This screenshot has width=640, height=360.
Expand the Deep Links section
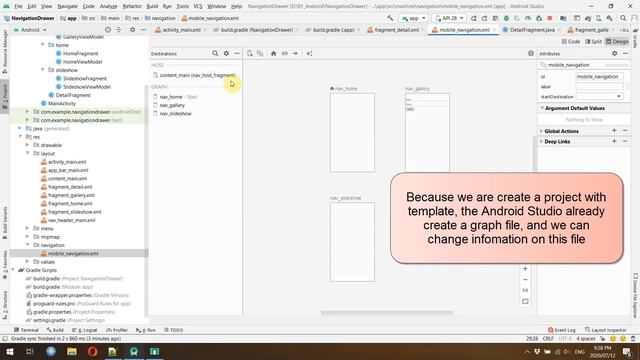click(542, 142)
